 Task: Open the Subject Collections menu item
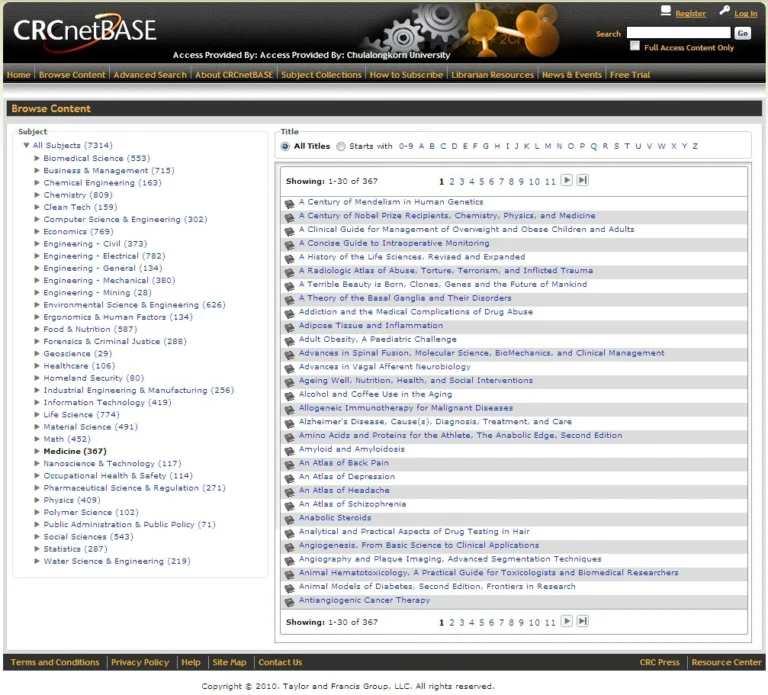[321, 74]
